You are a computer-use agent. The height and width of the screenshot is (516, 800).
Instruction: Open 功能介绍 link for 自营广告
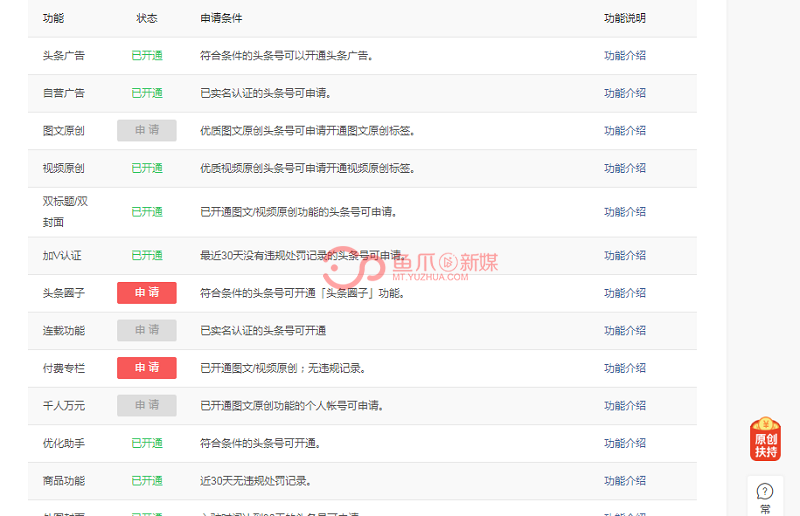click(625, 93)
